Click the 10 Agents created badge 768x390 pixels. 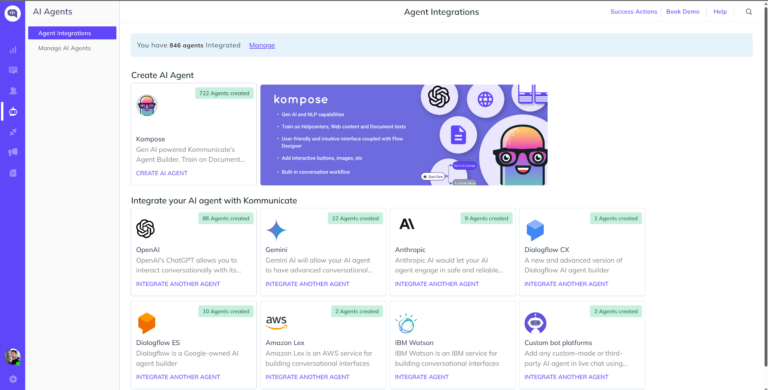[x=226, y=312]
